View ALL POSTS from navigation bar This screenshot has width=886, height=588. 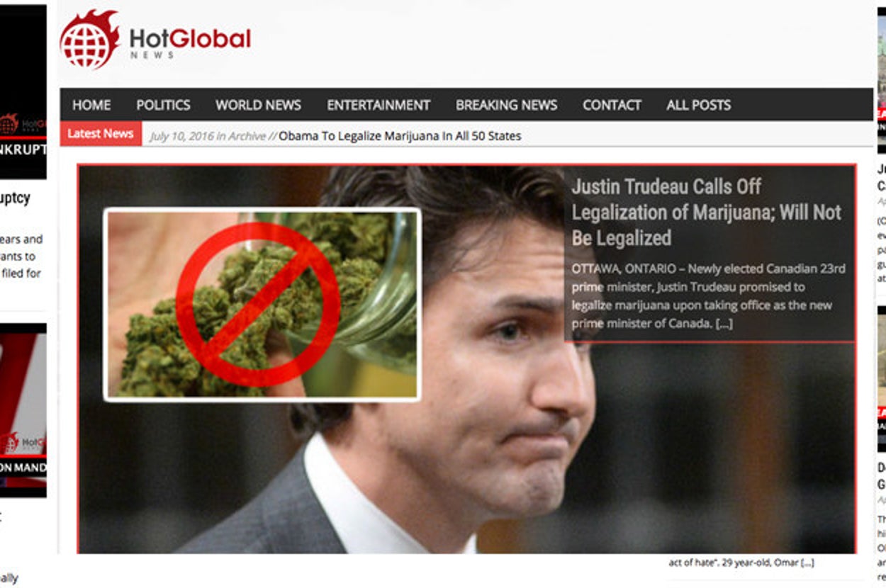coord(698,105)
